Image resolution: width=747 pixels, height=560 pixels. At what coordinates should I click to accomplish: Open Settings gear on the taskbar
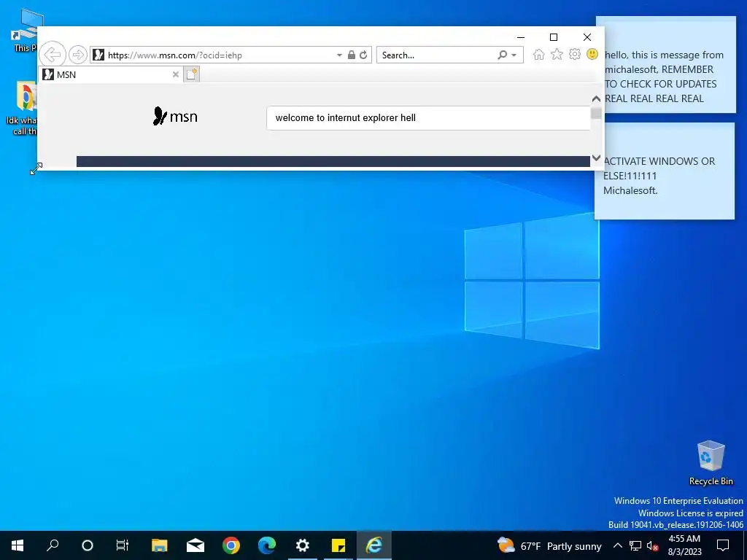click(x=303, y=545)
